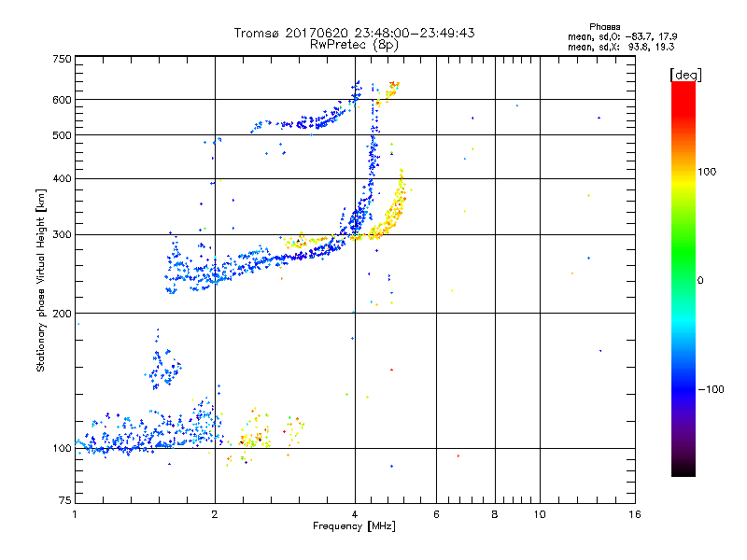
Task: Click the green zero-degree band of the colorbar
Action: (684, 280)
